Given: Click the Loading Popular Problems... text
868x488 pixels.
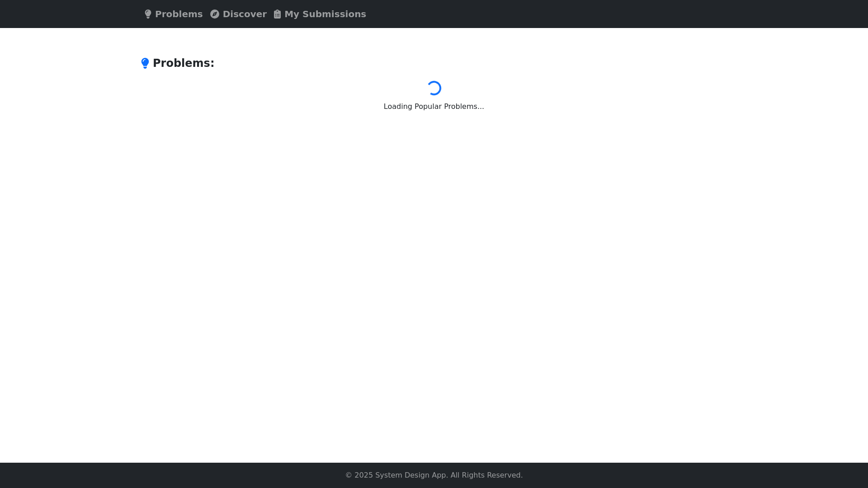Looking at the screenshot, I should (434, 107).
